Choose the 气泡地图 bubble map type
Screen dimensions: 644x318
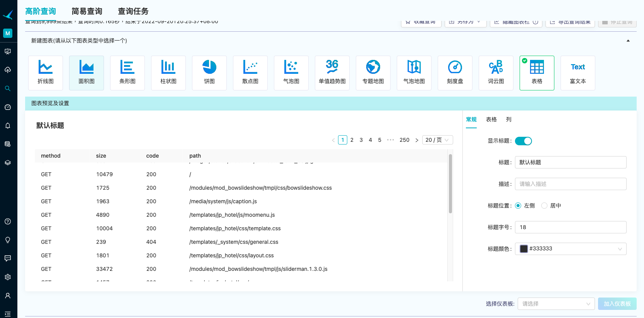coord(414,73)
